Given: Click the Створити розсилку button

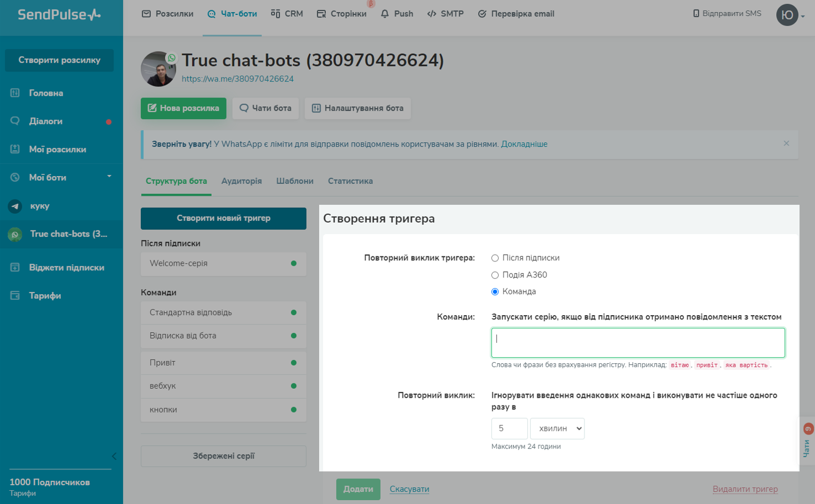Looking at the screenshot, I should [x=59, y=60].
